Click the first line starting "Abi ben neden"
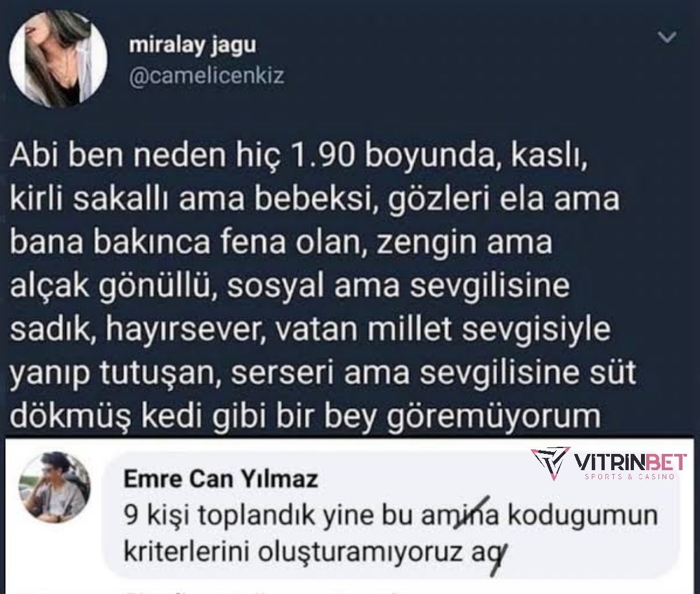This screenshot has height=594, width=700. pyautogui.click(x=298, y=156)
